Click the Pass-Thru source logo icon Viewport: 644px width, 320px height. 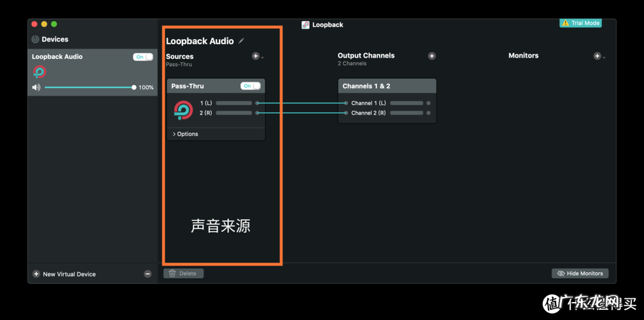[x=183, y=110]
